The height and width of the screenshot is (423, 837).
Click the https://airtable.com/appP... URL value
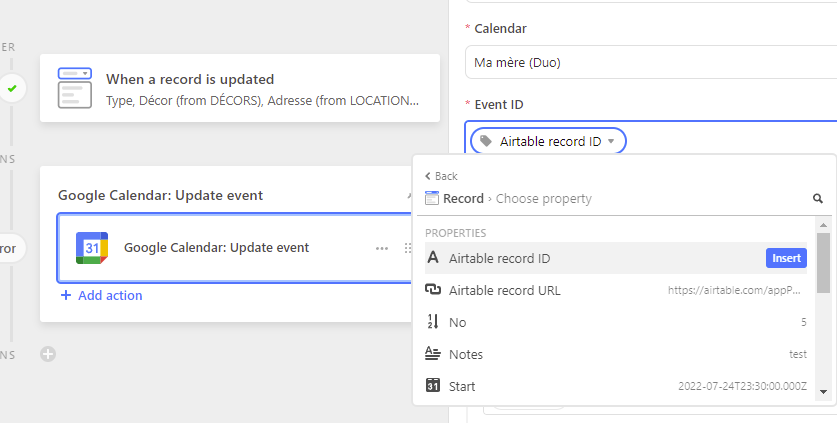coord(735,290)
